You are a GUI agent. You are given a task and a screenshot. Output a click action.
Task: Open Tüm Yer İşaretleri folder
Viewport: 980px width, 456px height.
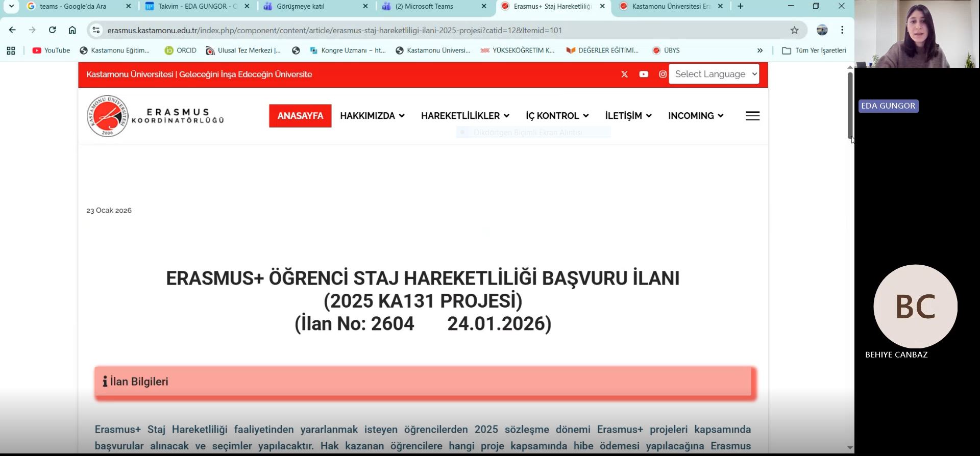(x=814, y=50)
